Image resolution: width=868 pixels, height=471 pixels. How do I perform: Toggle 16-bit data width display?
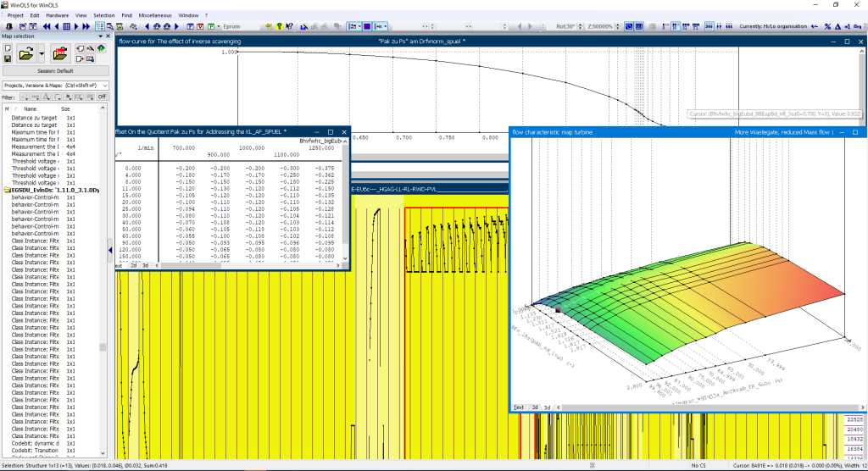pyautogui.click(x=676, y=26)
